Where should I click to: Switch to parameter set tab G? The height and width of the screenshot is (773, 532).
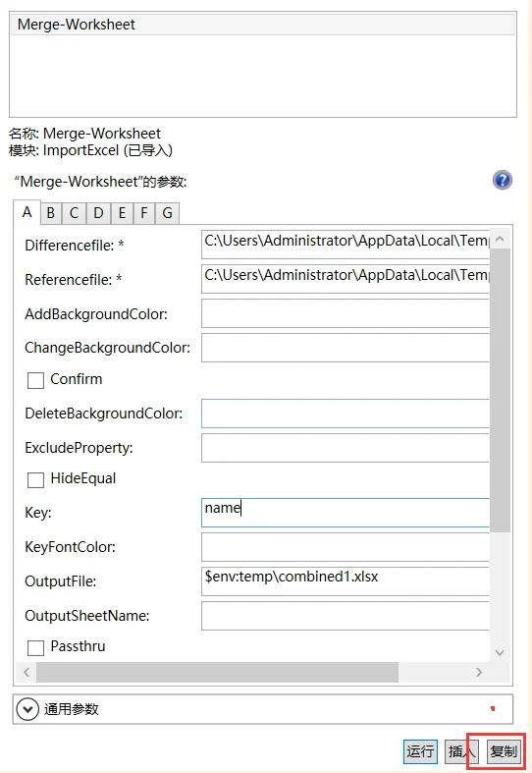pos(167,213)
